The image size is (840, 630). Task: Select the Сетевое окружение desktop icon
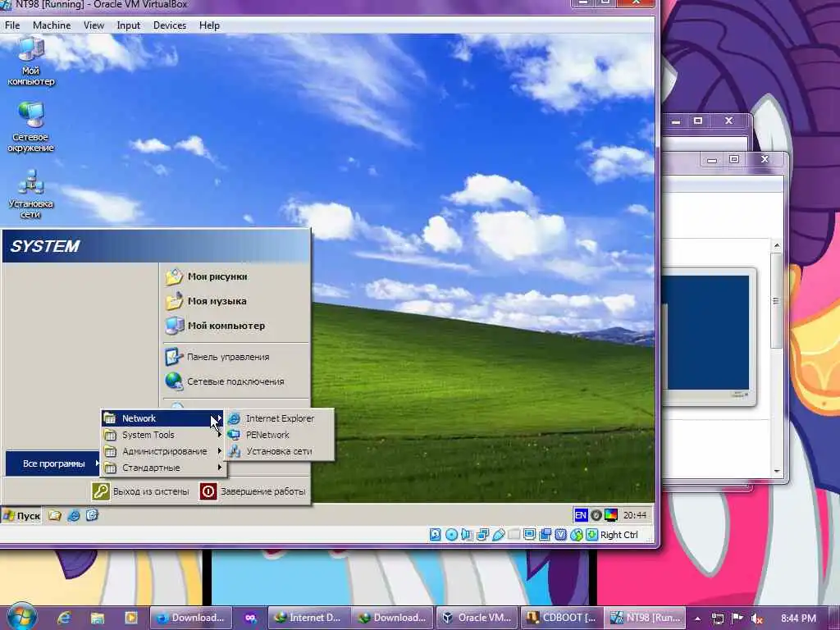30,126
